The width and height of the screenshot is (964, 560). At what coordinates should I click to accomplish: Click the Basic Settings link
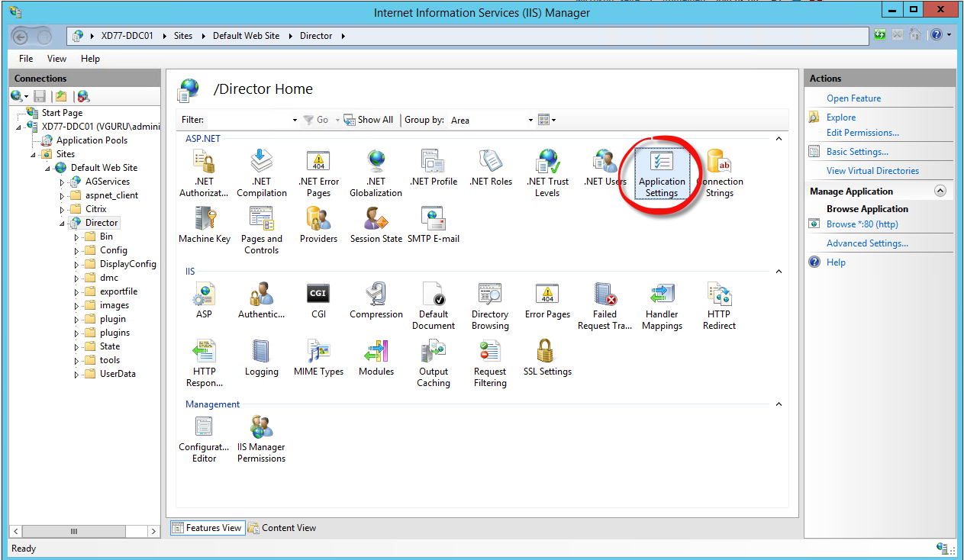pyautogui.click(x=857, y=152)
